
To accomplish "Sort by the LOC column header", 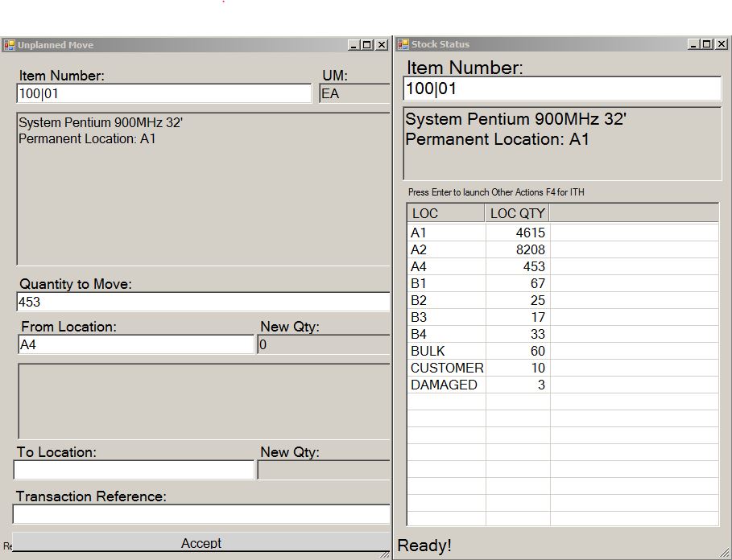I will tap(446, 213).
